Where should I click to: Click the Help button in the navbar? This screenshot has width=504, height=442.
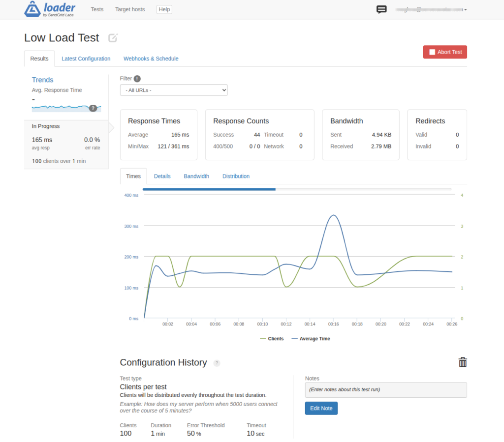click(164, 9)
